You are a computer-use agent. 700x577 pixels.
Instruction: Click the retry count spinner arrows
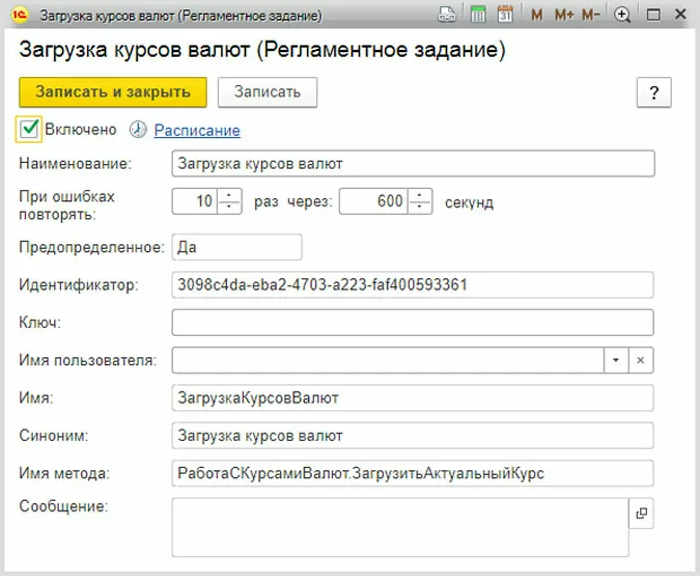pyautogui.click(x=230, y=201)
